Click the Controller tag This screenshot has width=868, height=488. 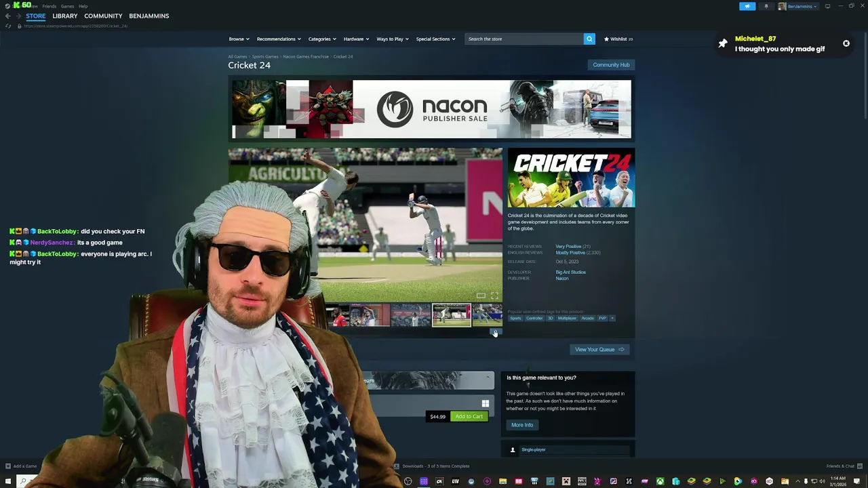[x=534, y=319]
